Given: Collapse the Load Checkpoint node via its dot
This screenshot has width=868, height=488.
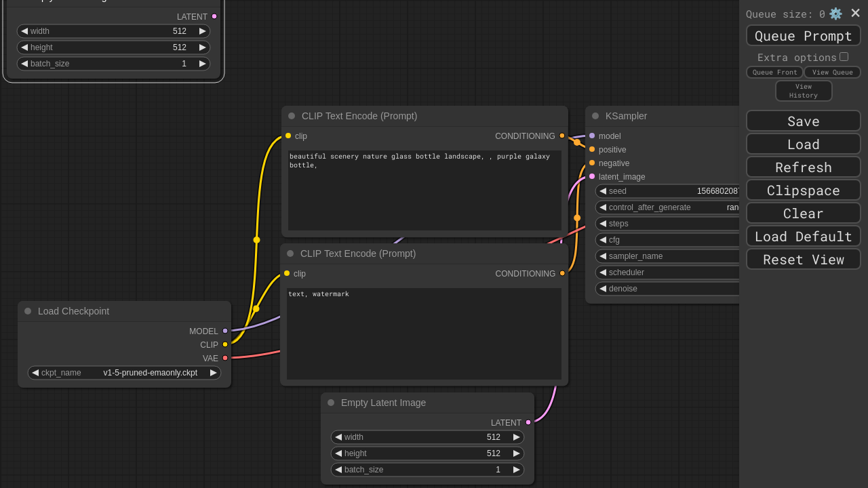Looking at the screenshot, I should pos(28,311).
